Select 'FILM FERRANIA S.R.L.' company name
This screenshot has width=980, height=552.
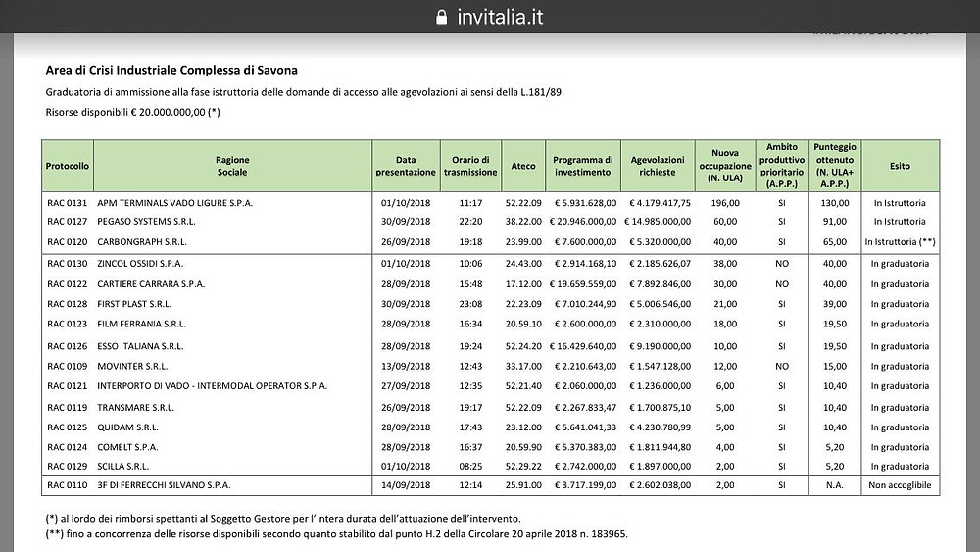pos(141,324)
